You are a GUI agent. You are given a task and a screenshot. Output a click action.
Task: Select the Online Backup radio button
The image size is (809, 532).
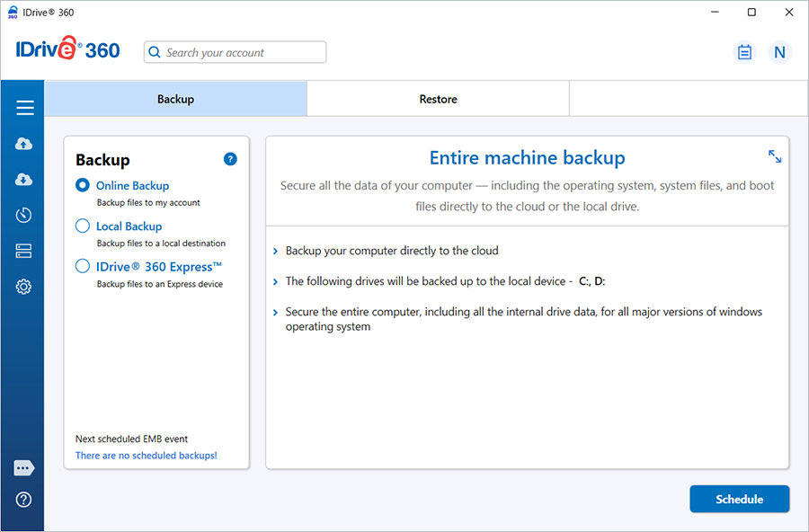[x=83, y=185]
